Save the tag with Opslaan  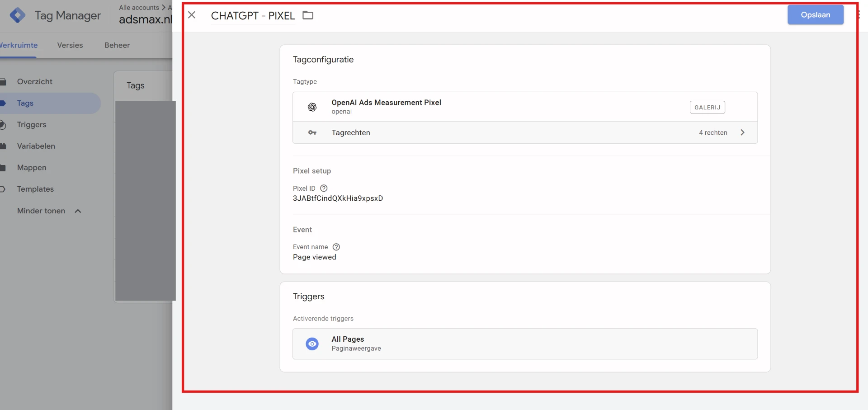pyautogui.click(x=815, y=15)
